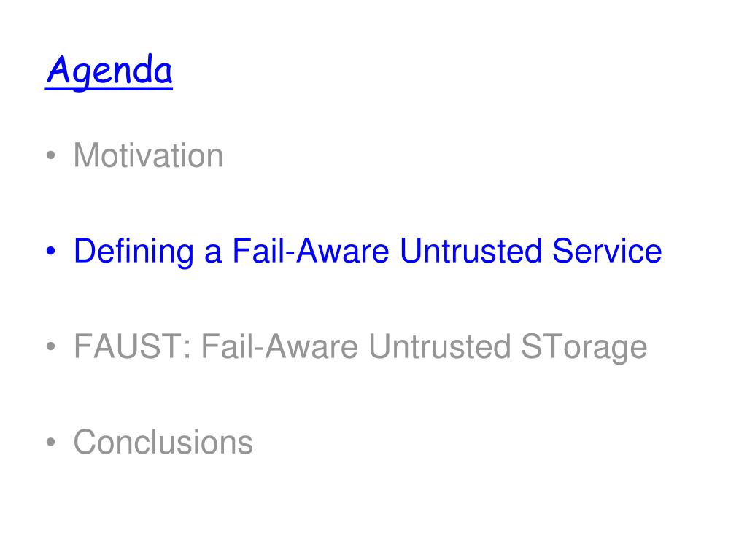Click the lone word a after Defining
Image resolution: width=747 pixels, height=560 pixels.
coord(213,254)
